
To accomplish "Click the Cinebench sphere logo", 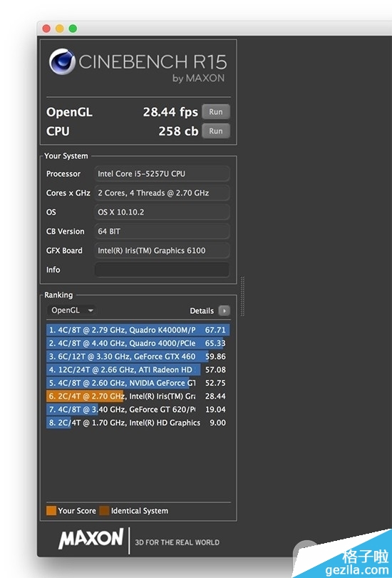I will pyautogui.click(x=62, y=61).
